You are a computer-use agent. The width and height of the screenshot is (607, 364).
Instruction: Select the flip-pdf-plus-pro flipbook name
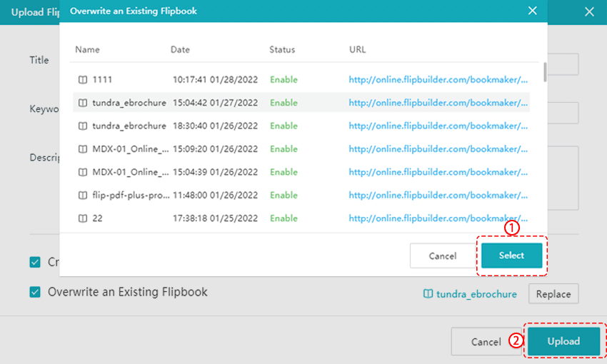pyautogui.click(x=131, y=196)
